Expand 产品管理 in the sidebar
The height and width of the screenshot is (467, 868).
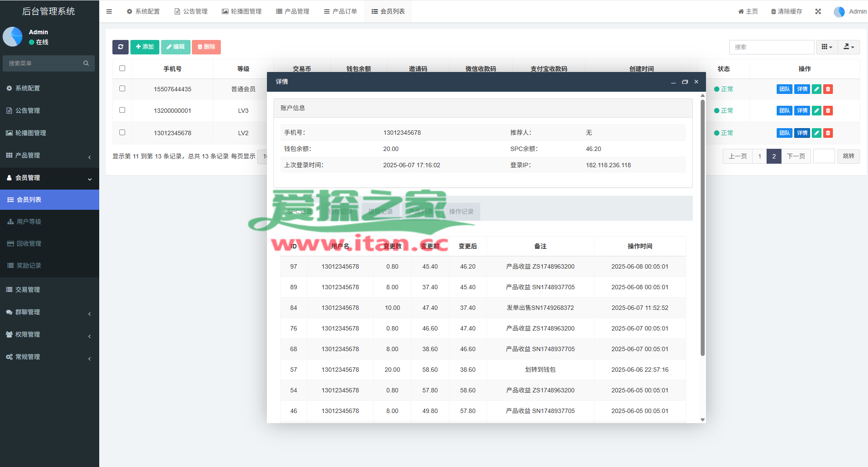point(49,155)
